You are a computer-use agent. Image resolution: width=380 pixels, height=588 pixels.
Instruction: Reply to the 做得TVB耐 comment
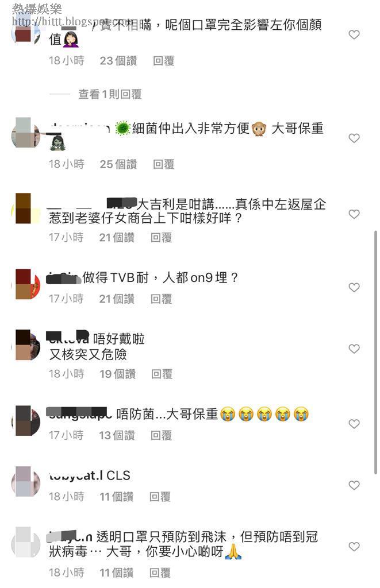pos(161,299)
